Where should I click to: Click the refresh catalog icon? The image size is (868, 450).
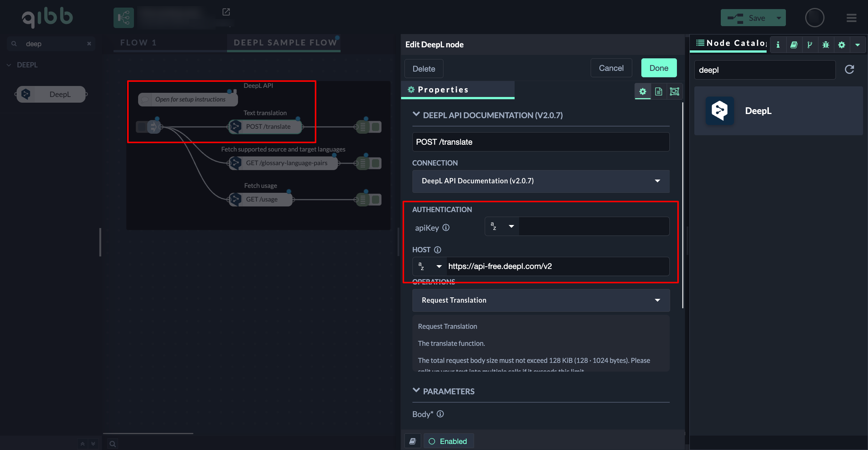pyautogui.click(x=849, y=69)
